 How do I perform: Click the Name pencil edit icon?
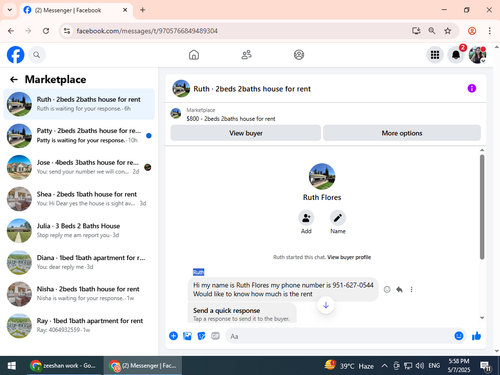click(338, 218)
